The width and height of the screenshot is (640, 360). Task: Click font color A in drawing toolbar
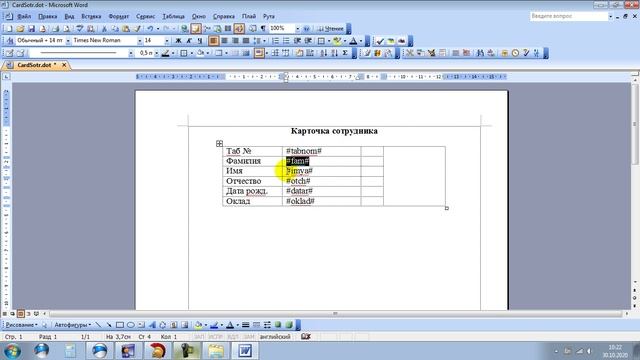(x=229, y=325)
